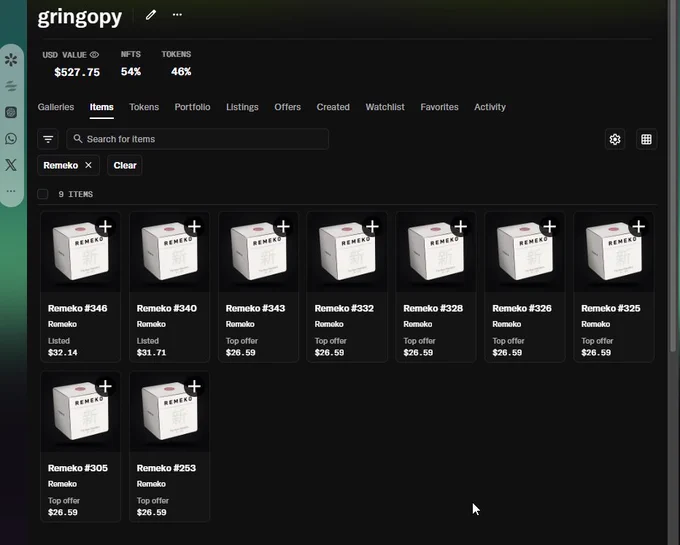Open the Activity tab
Image resolution: width=680 pixels, height=545 pixels.
click(490, 107)
